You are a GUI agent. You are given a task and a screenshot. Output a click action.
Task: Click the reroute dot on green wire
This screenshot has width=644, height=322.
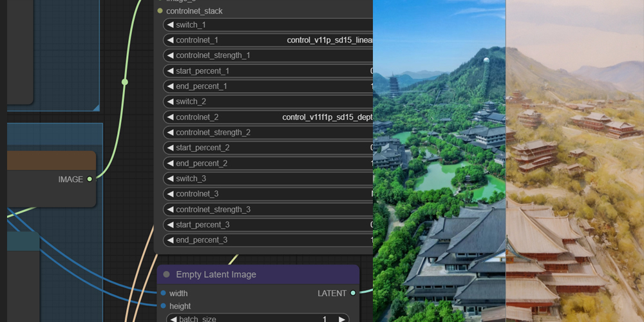click(125, 82)
